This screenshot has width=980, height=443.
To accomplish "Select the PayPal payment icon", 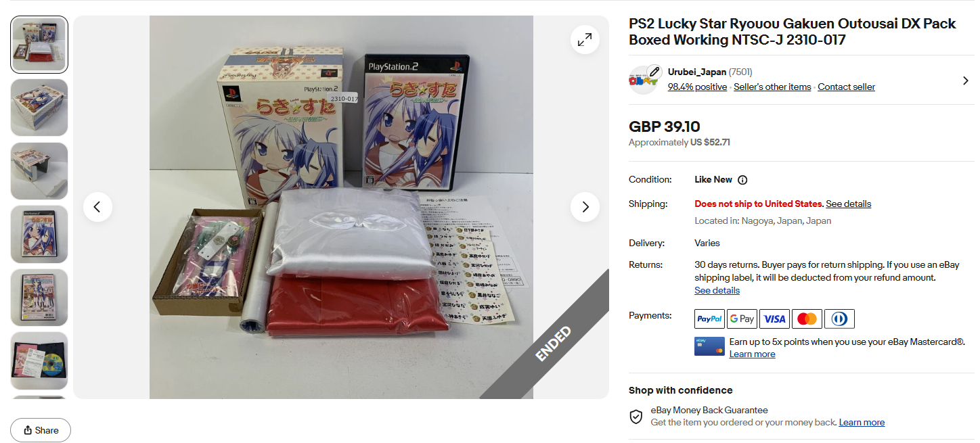I will (709, 319).
